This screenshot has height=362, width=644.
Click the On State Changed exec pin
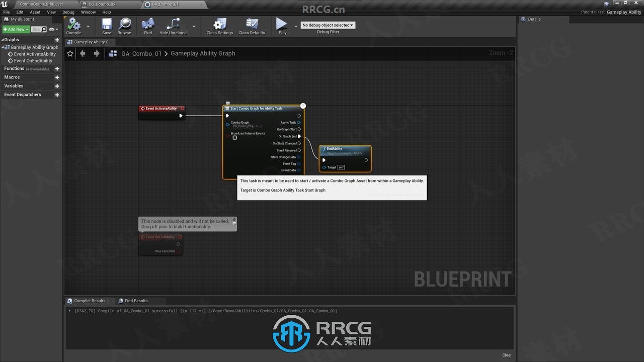click(x=299, y=143)
